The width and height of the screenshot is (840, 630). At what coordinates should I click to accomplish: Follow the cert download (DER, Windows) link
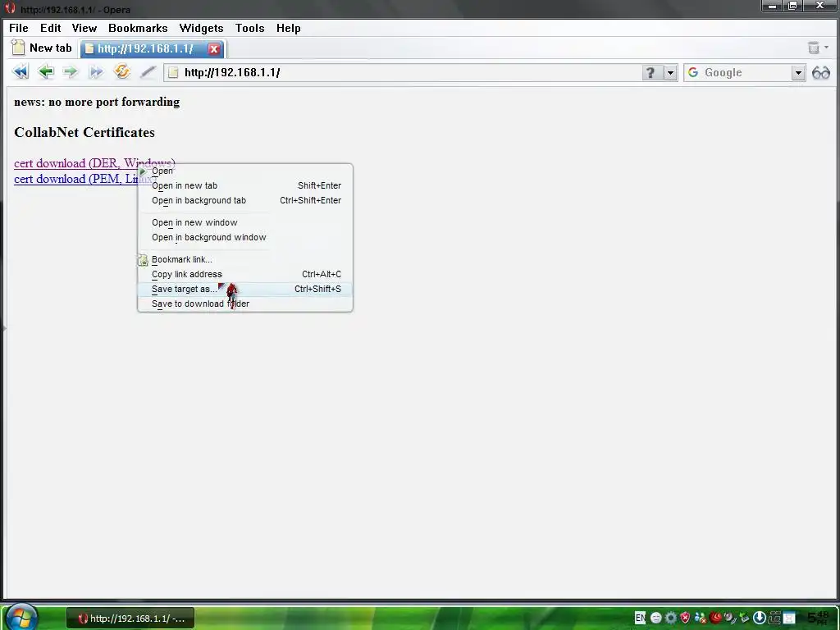[x=94, y=163]
